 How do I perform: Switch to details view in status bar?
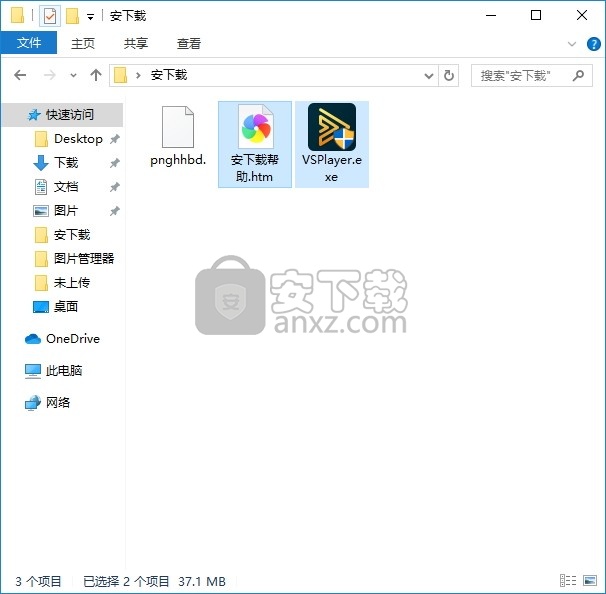coord(568,580)
